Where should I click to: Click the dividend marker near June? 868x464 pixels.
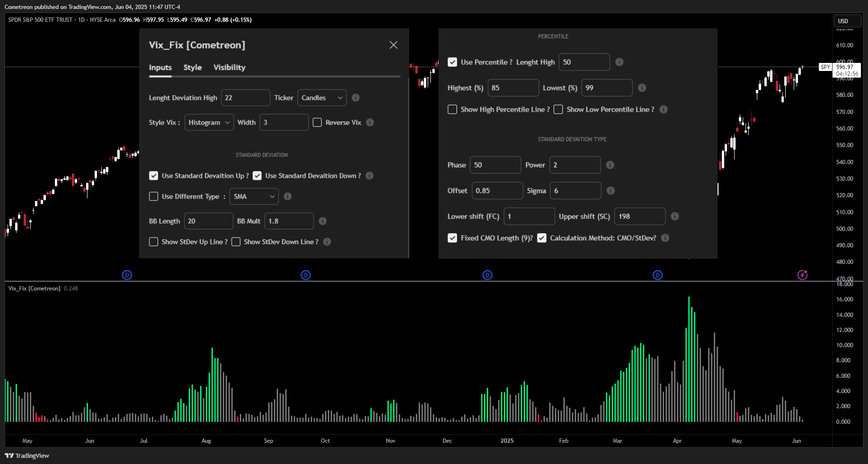coord(127,275)
